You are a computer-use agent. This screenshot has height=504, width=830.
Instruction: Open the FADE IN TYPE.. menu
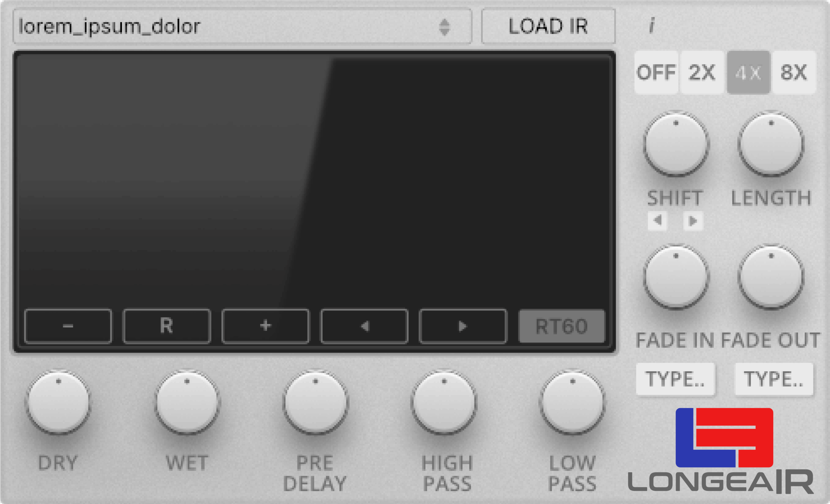tap(675, 379)
